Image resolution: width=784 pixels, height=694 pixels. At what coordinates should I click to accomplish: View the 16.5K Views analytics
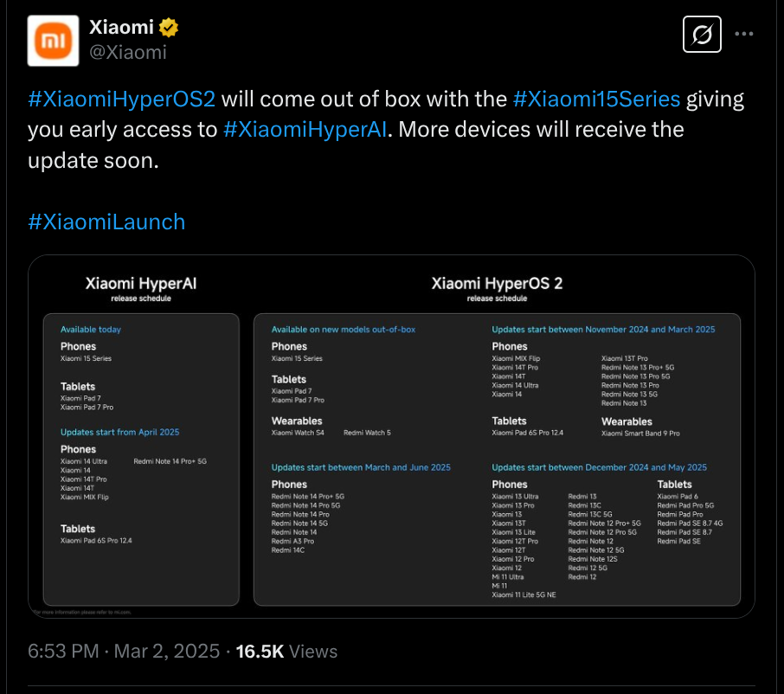point(288,651)
